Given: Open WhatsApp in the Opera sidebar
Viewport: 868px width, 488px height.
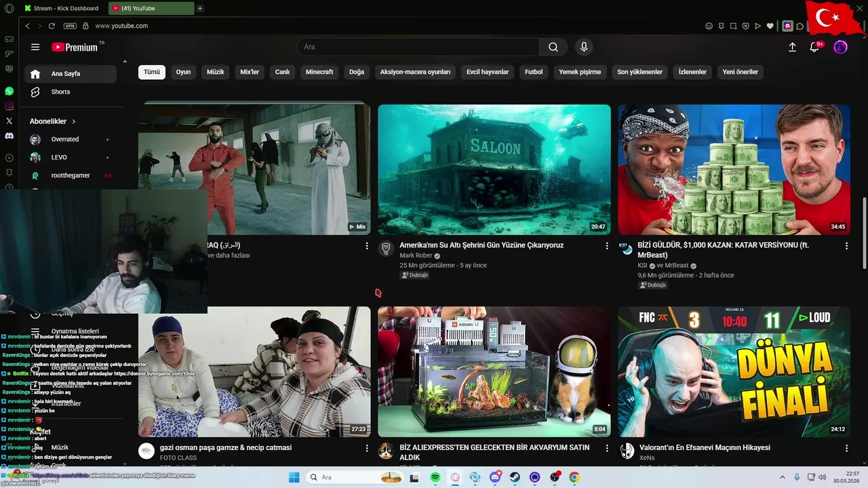Looking at the screenshot, I should [x=9, y=91].
